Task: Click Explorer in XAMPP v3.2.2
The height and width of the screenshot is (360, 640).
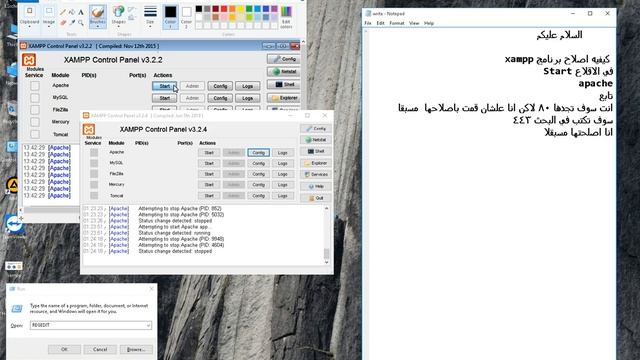Action: [x=284, y=98]
